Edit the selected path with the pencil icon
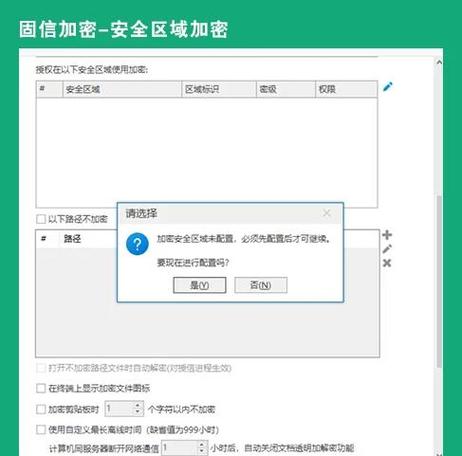 pyautogui.click(x=387, y=249)
